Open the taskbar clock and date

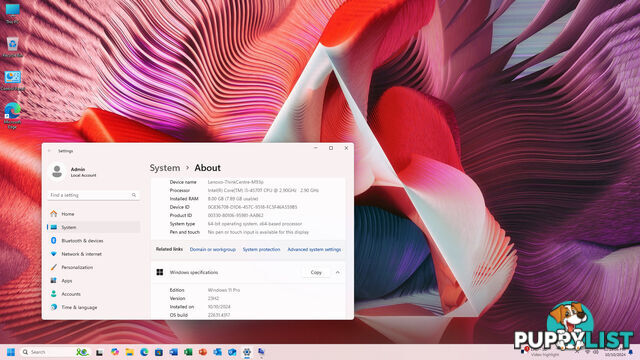[x=615, y=352]
